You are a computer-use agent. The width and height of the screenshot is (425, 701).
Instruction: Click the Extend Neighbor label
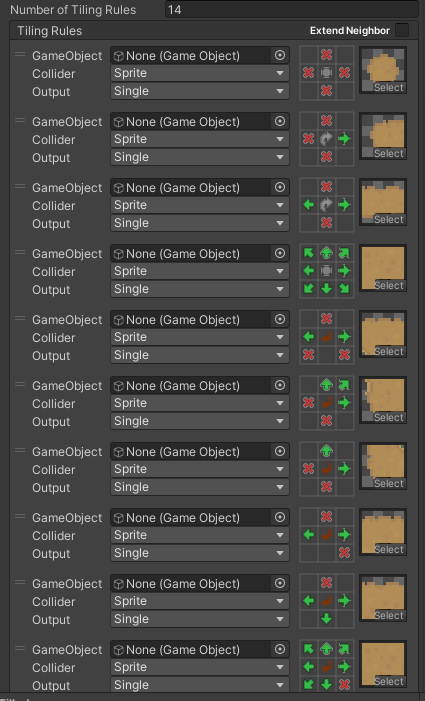(x=350, y=31)
